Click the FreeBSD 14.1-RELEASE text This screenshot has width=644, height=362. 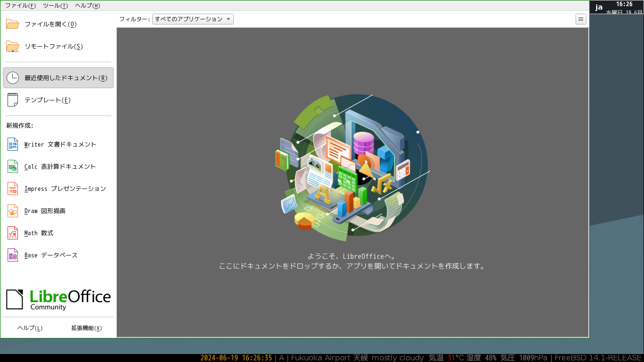(598, 358)
